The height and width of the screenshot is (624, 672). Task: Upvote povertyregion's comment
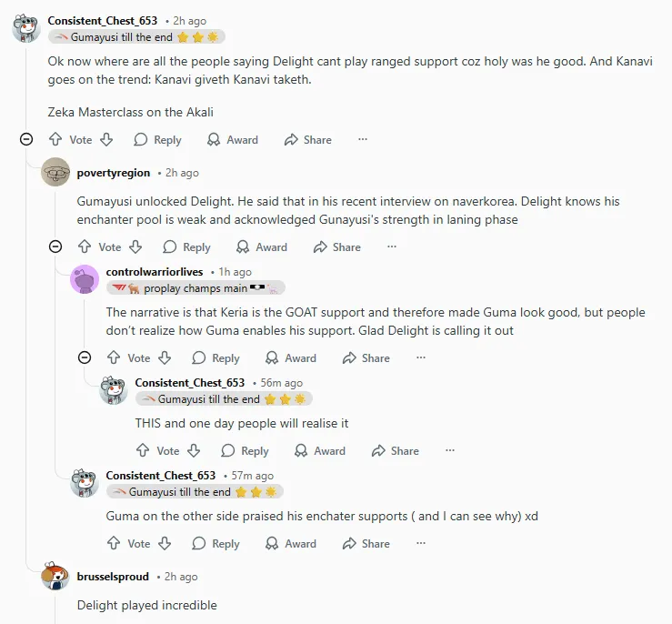pos(85,247)
